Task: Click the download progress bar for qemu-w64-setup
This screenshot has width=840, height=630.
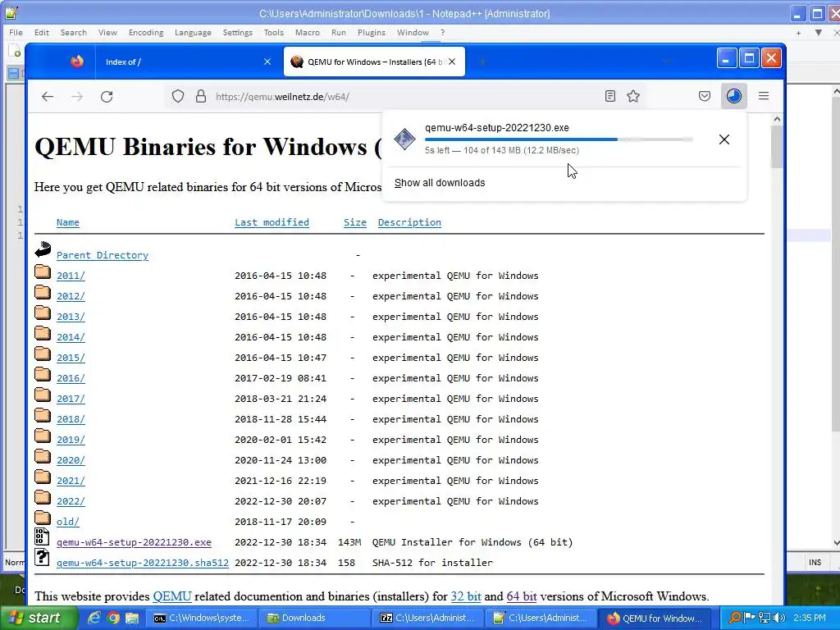Action: tap(559, 139)
